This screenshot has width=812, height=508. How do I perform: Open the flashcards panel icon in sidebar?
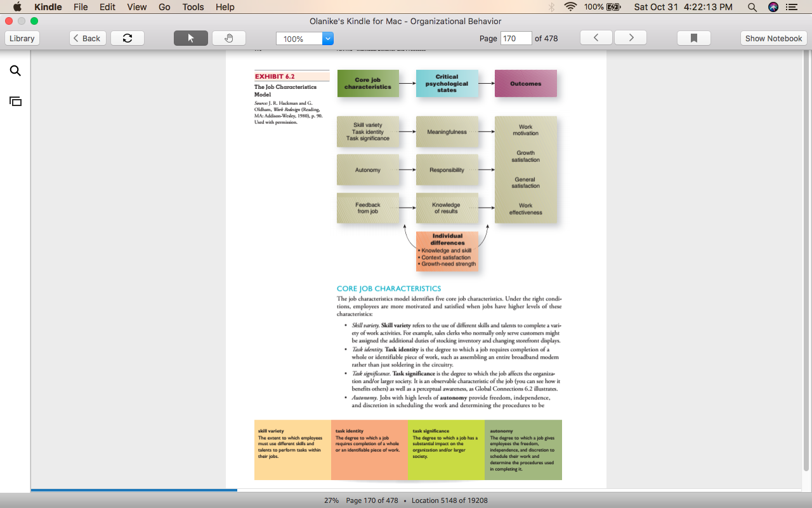15,101
